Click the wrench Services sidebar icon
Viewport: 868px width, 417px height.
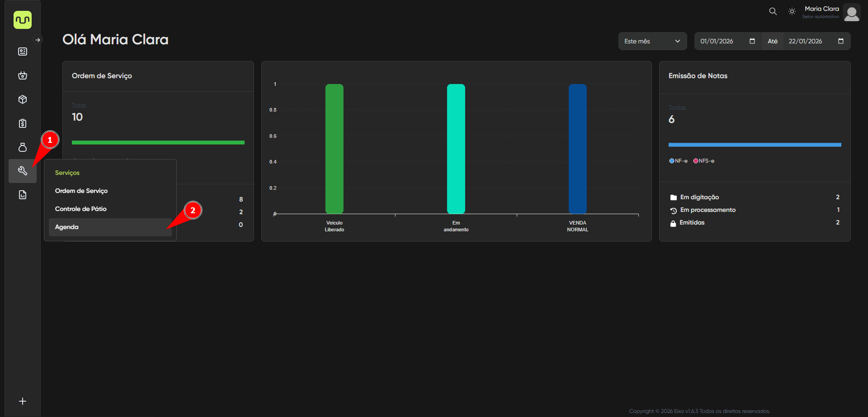coord(23,171)
